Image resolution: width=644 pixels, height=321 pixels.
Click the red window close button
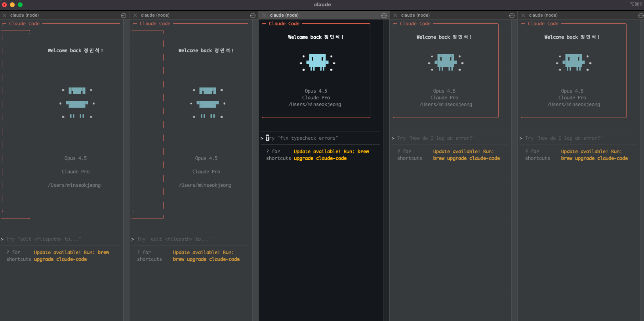click(x=4, y=5)
